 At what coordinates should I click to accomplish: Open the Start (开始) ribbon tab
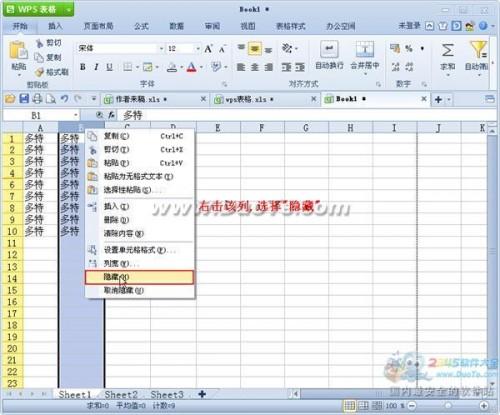pos(20,26)
